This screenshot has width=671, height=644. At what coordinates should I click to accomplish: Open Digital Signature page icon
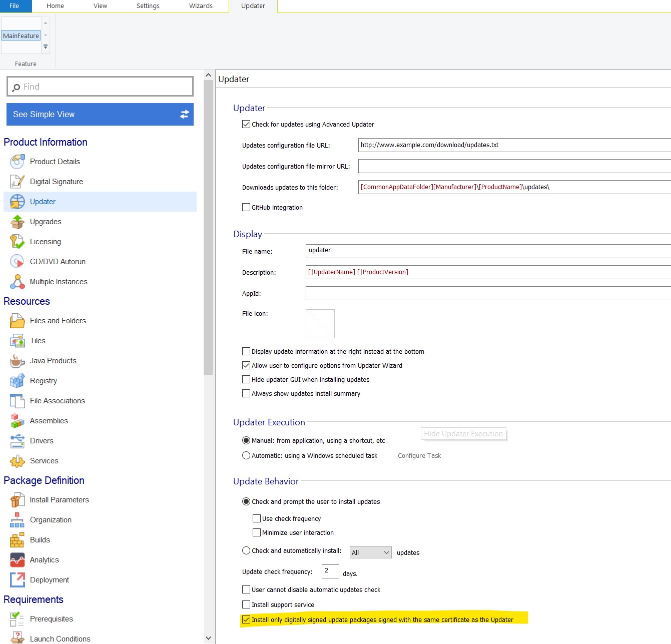(17, 182)
